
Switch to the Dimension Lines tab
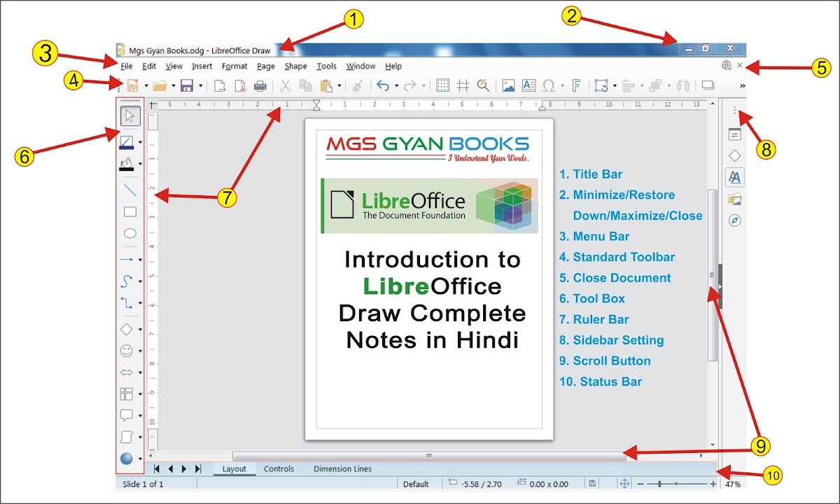pyautogui.click(x=342, y=469)
